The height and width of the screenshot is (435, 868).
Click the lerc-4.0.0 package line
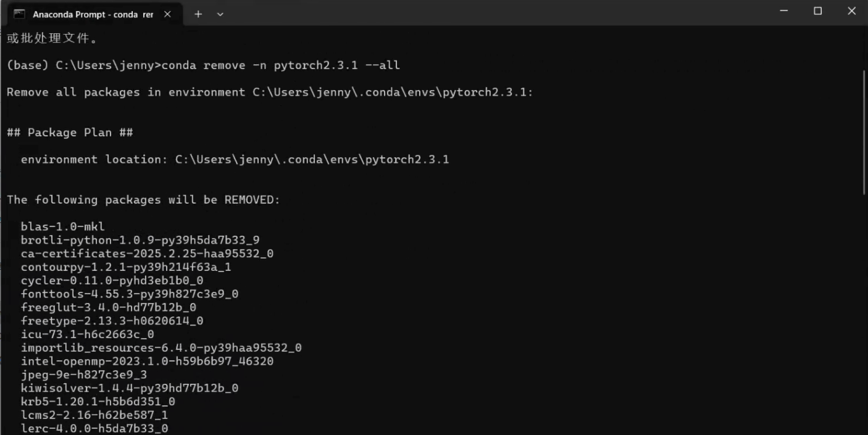(x=94, y=428)
